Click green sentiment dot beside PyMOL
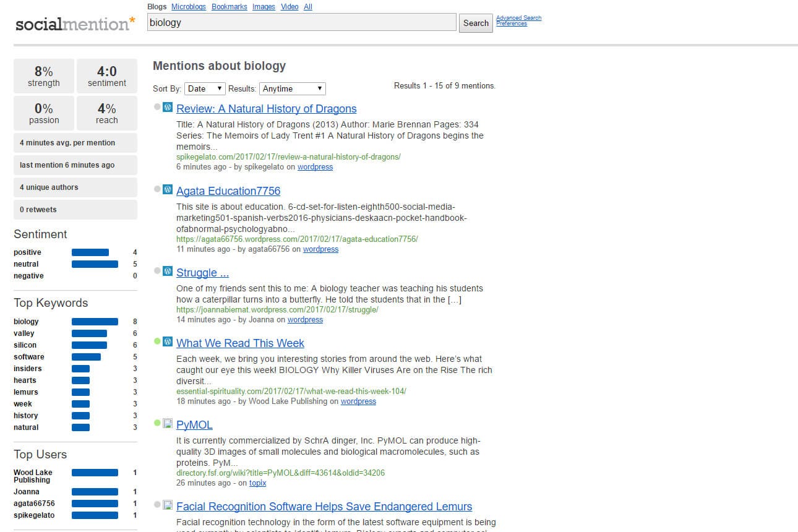The width and height of the screenshot is (798, 532). (157, 424)
